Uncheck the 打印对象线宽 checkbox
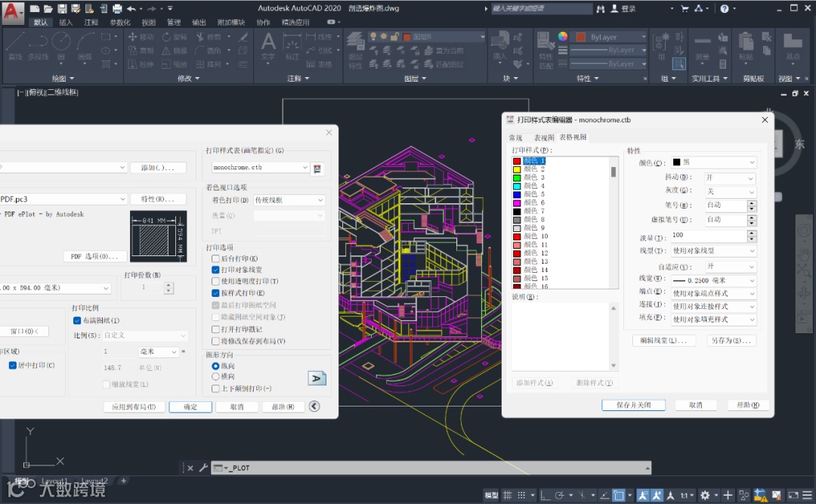816x504 pixels. tap(216, 270)
